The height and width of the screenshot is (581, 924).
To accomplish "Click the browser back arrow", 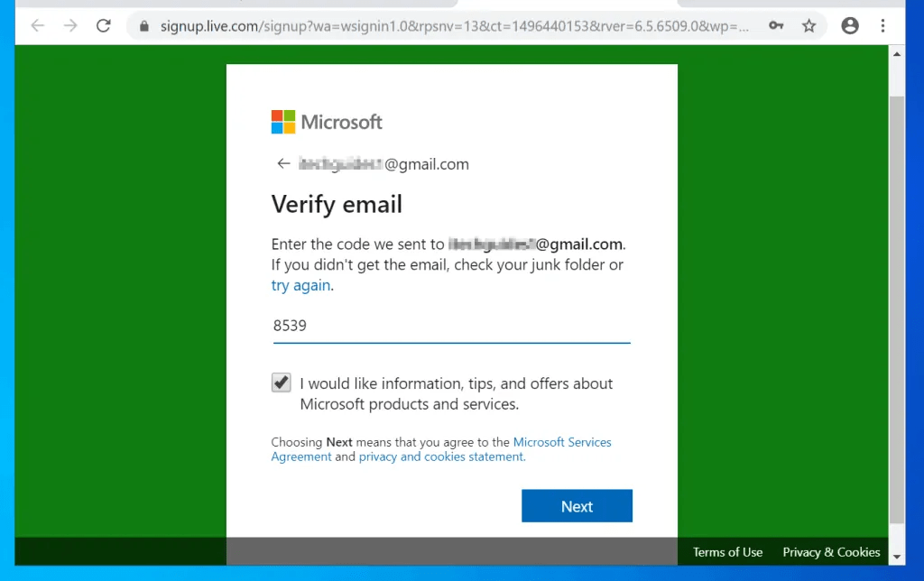I will click(36, 25).
